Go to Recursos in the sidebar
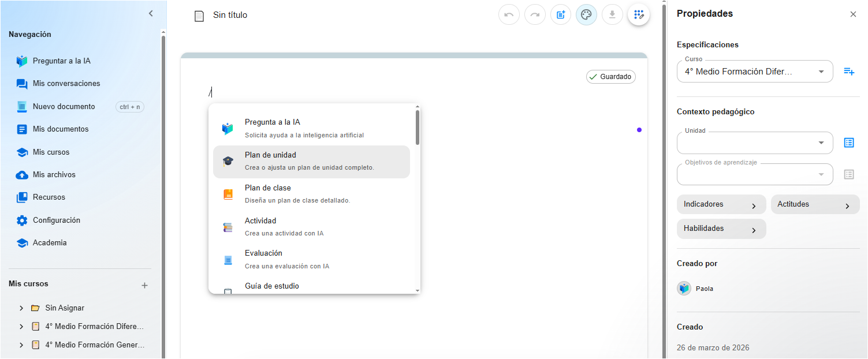This screenshot has width=868, height=359. [x=49, y=197]
